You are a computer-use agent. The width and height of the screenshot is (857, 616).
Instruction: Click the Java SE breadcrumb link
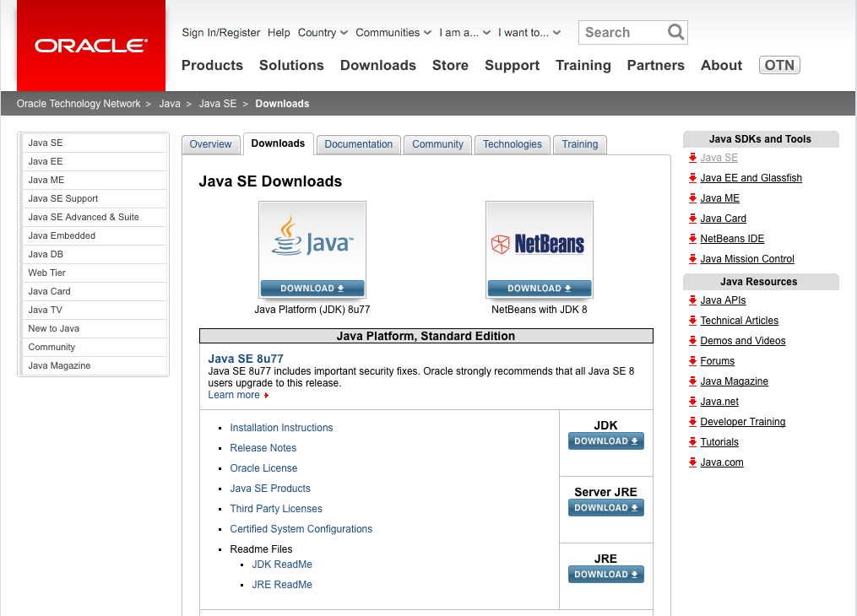click(x=218, y=104)
